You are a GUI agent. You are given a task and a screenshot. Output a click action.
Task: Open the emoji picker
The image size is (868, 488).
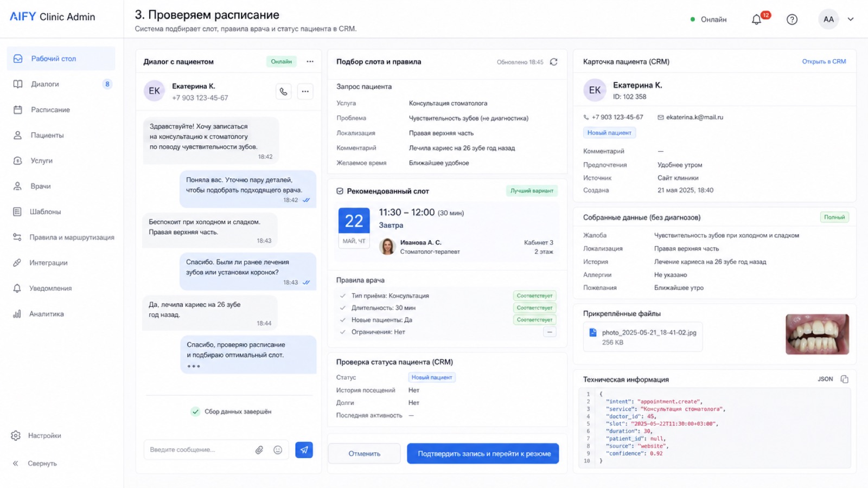278,450
